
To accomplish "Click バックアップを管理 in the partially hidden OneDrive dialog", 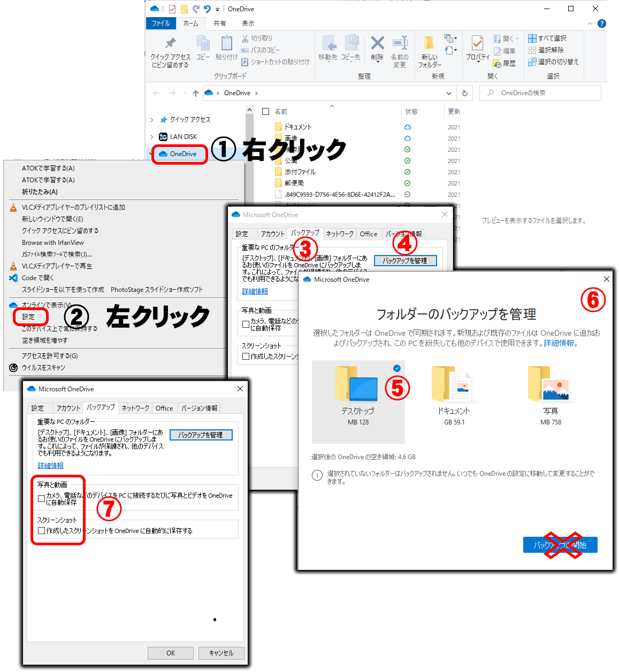I will coord(406,261).
